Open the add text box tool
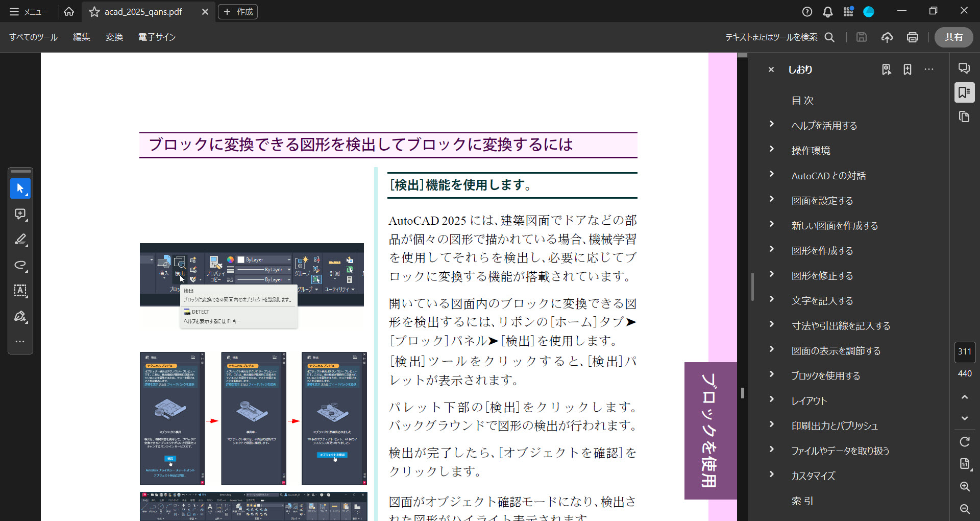This screenshot has height=521, width=980. point(20,291)
